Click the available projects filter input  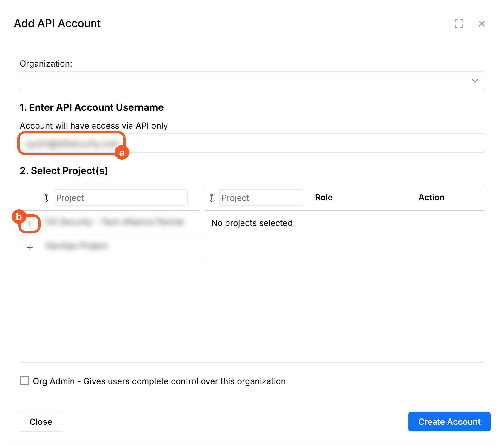point(121,198)
